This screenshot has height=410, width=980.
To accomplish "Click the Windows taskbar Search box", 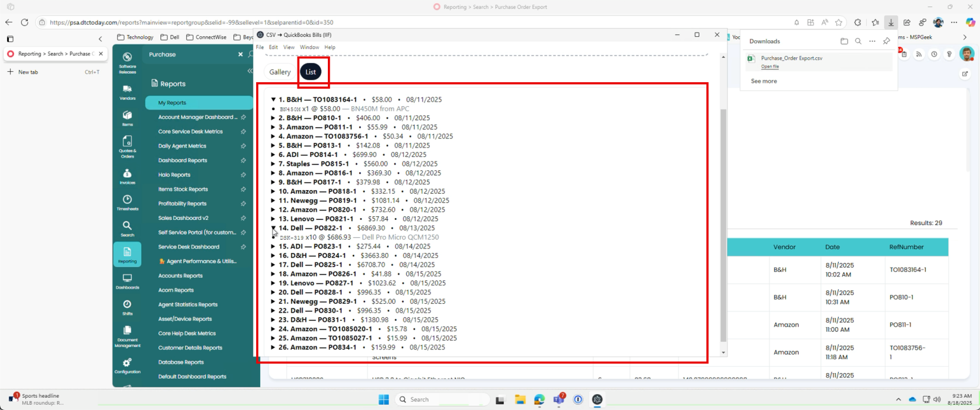I will tap(442, 400).
